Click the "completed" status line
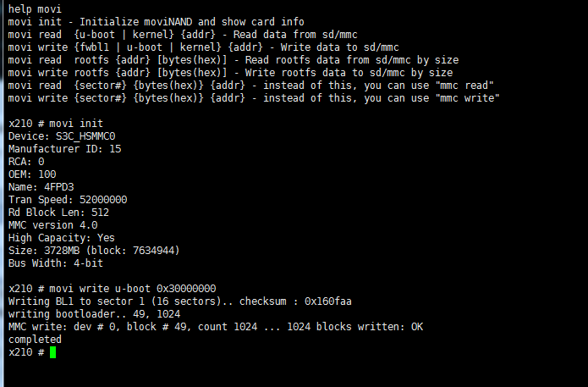The width and height of the screenshot is (588, 387). (x=35, y=339)
